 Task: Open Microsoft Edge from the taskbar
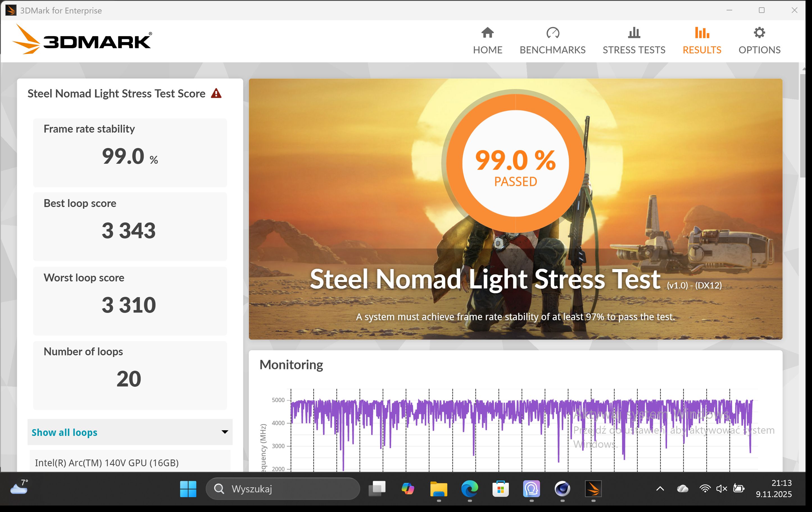tap(469, 489)
